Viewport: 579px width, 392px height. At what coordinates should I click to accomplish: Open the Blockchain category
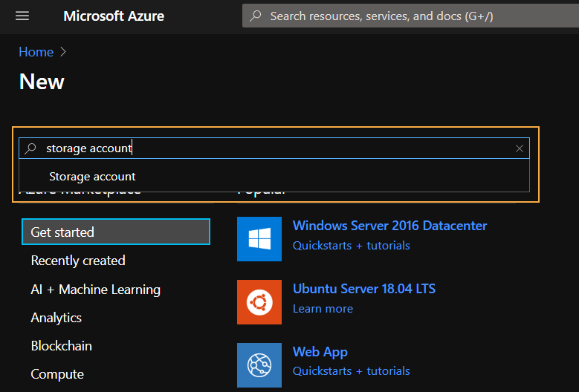click(61, 346)
